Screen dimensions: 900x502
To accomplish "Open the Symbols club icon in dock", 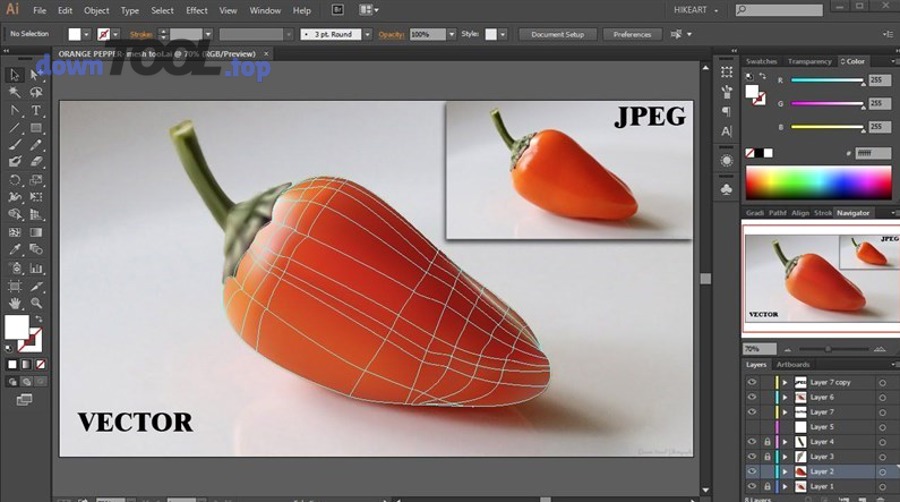I will (x=727, y=189).
